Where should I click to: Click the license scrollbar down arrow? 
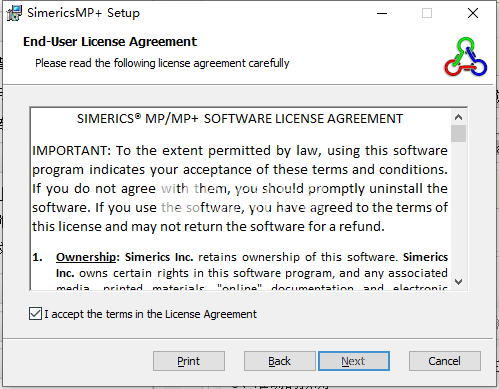[459, 282]
